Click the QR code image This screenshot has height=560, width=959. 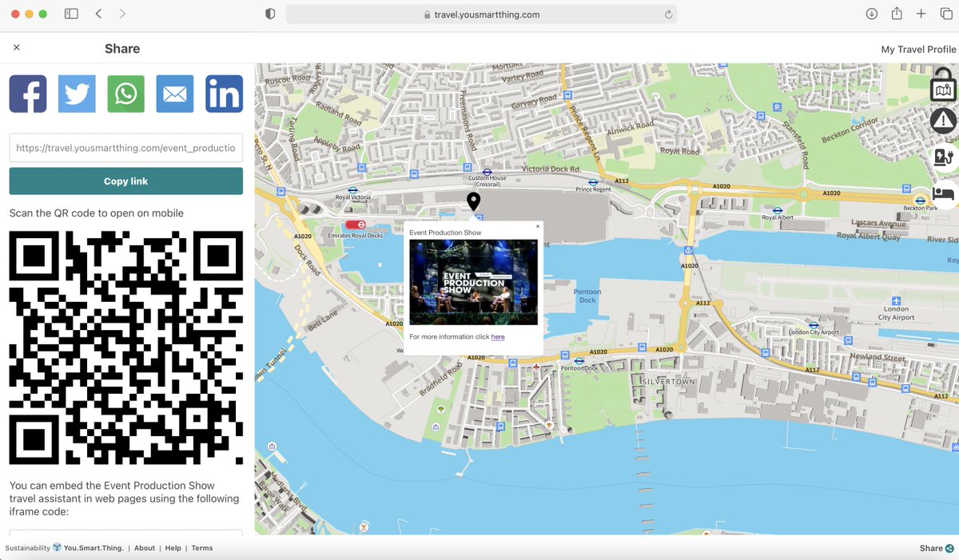[126, 348]
